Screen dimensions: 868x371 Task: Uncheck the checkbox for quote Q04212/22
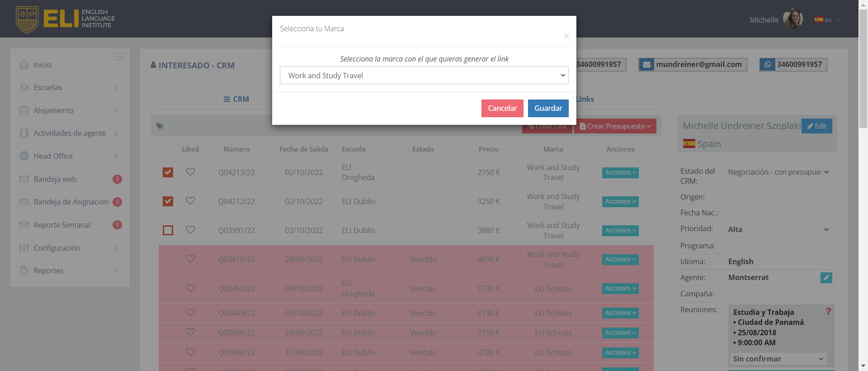pyautogui.click(x=168, y=201)
